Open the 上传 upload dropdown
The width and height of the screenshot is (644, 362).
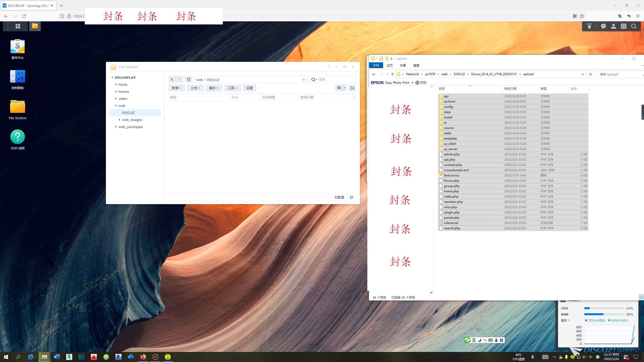[195, 88]
